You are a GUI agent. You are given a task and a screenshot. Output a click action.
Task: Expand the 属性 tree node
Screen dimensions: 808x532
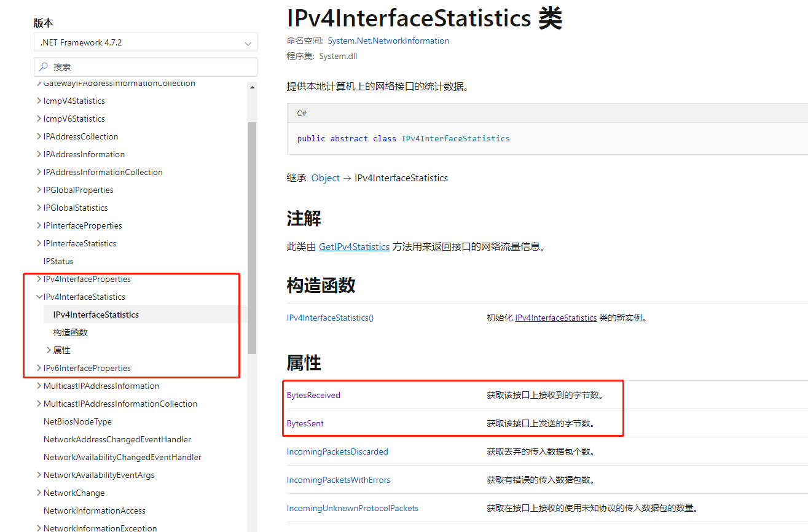coord(49,350)
